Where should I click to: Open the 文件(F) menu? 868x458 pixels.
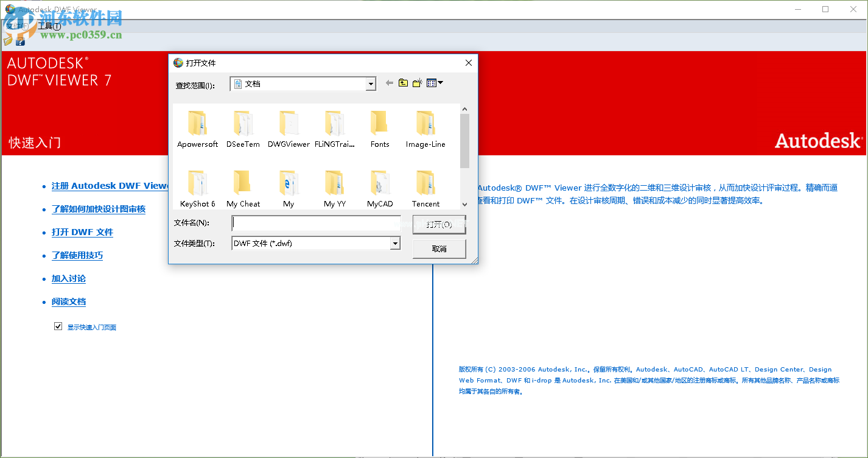point(17,26)
